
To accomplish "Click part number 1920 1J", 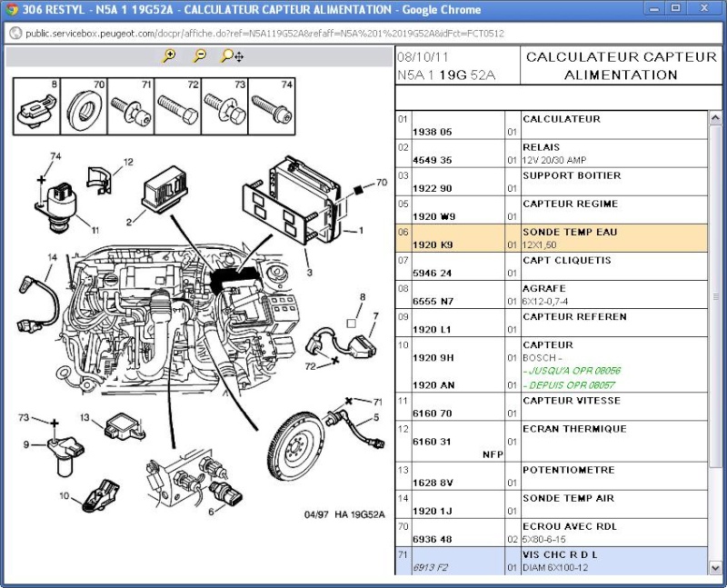I will click(433, 511).
